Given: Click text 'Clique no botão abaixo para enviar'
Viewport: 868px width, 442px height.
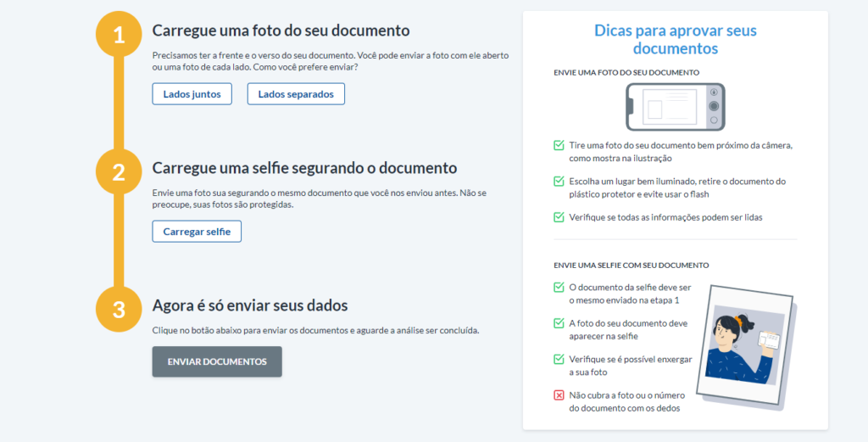Looking at the screenshot, I should [x=315, y=331].
